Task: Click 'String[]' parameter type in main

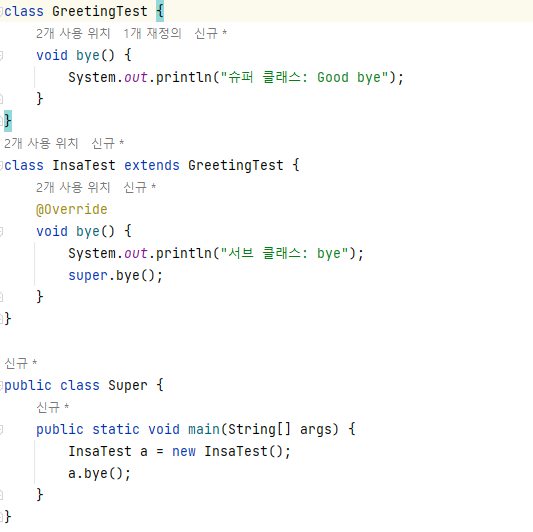Action: coord(260,429)
